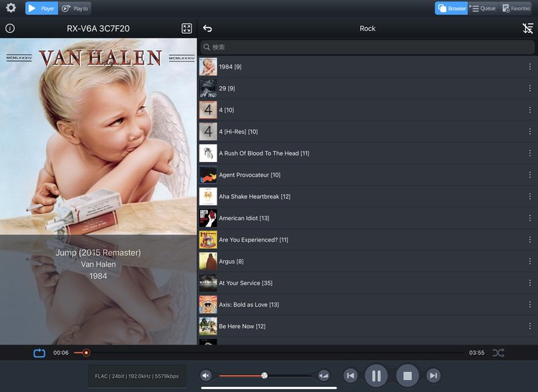
Task: Open more options for Aha Shake Heartbreak
Action: [530, 196]
